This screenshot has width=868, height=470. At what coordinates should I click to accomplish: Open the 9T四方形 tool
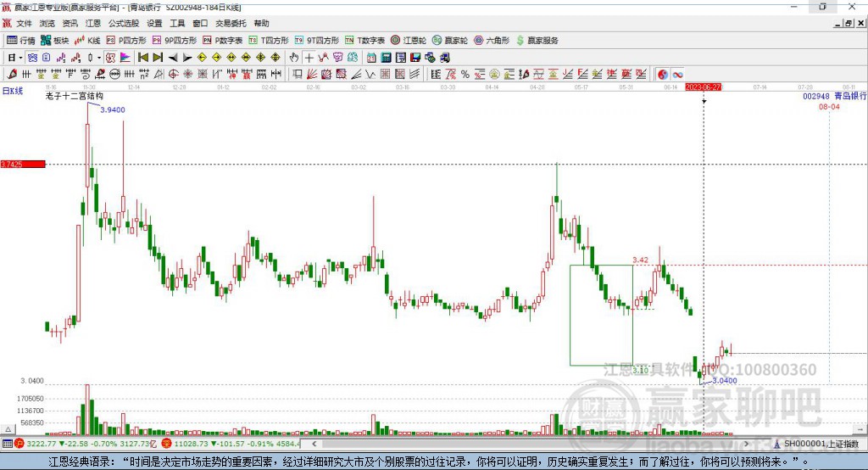(317, 41)
